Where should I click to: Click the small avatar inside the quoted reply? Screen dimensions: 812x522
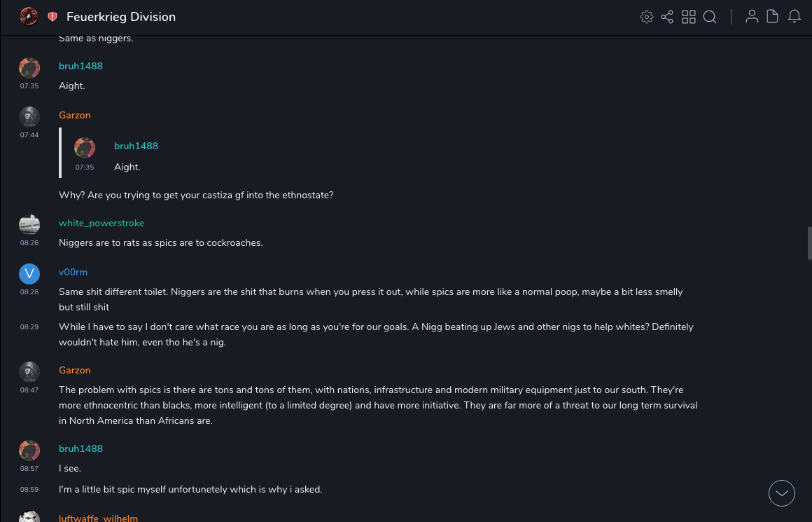(x=85, y=148)
